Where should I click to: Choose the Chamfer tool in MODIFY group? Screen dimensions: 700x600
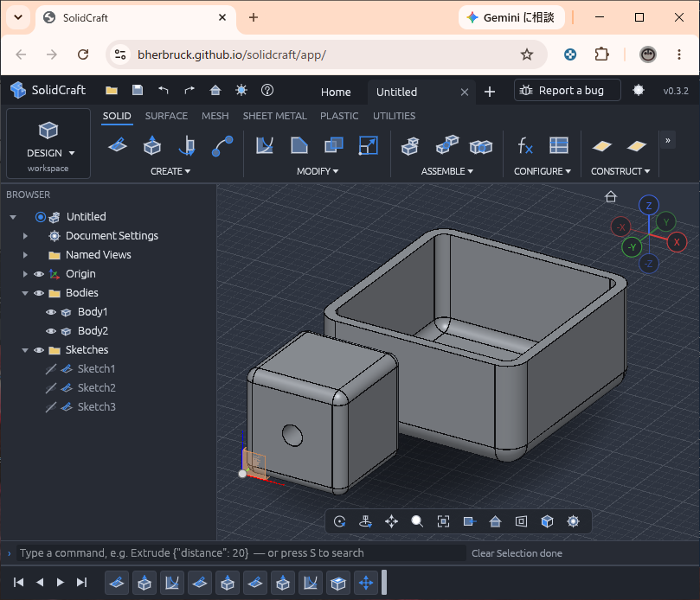[299, 145]
